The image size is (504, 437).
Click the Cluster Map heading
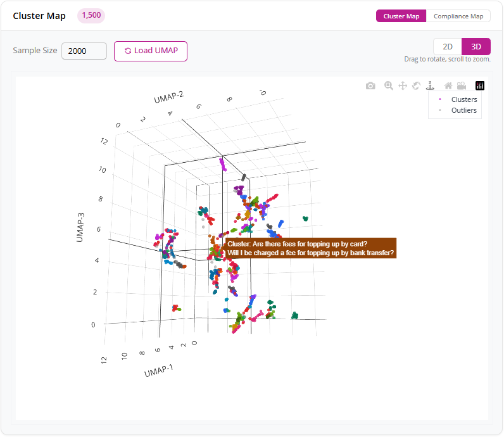tap(39, 16)
